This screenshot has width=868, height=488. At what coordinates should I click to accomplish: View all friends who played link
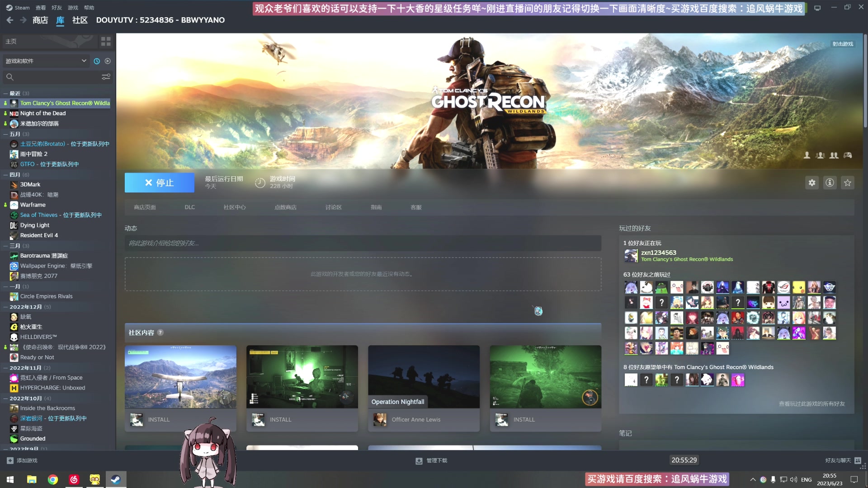tap(811, 404)
